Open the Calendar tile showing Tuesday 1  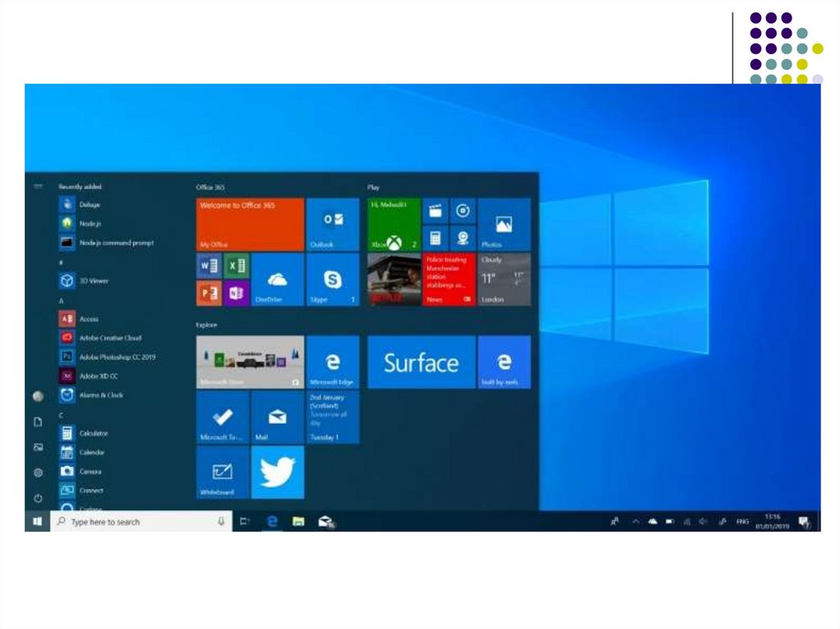(333, 417)
